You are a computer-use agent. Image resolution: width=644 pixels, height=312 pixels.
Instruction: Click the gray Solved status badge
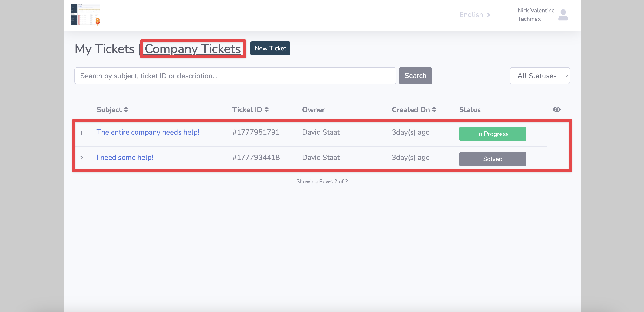coord(492,159)
